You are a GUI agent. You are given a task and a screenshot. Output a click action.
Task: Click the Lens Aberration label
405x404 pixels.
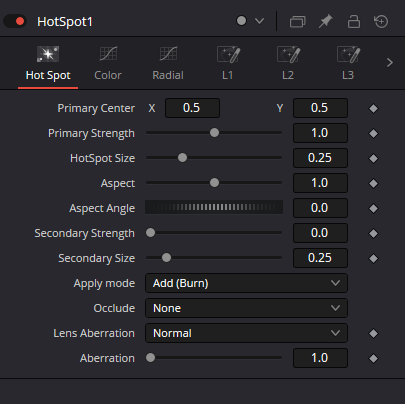(x=94, y=333)
